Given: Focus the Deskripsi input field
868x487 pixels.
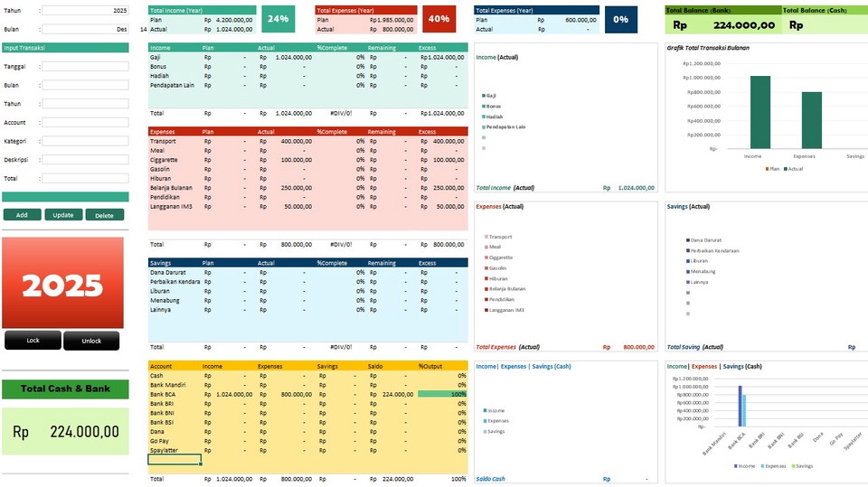Looking at the screenshot, I should click(85, 160).
